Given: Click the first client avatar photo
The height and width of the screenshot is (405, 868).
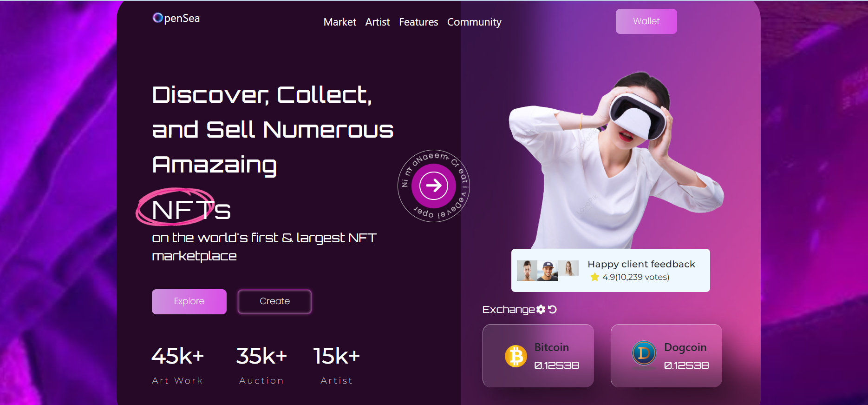Looking at the screenshot, I should pos(527,271).
